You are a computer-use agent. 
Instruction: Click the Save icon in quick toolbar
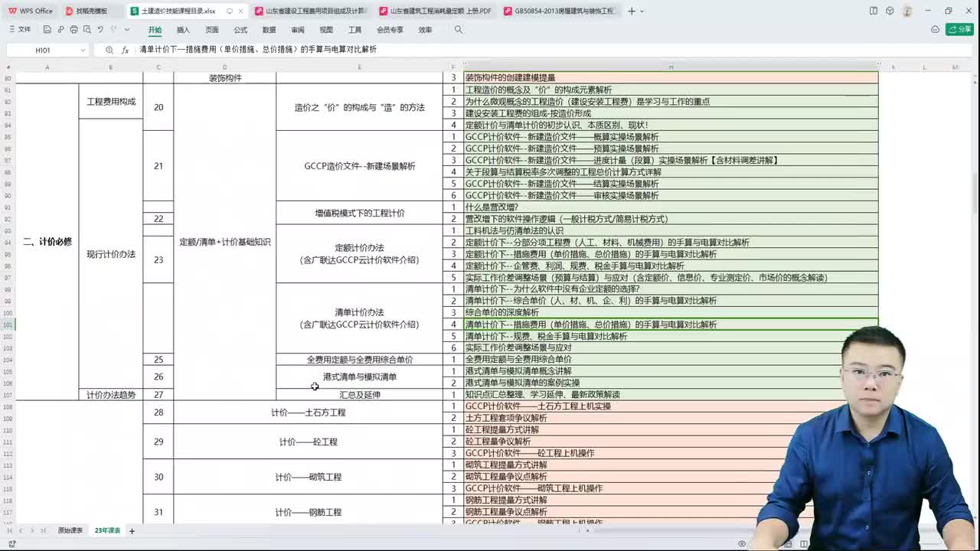point(47,29)
